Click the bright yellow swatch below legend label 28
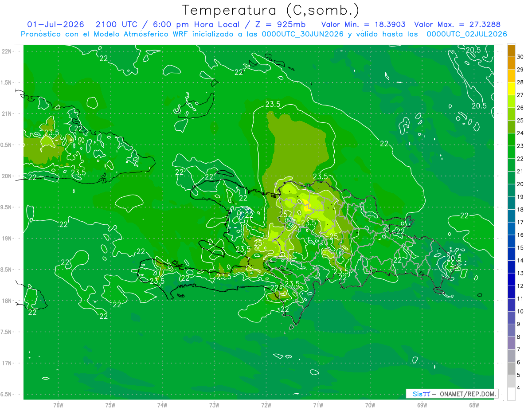532x411 pixels. coord(511,89)
